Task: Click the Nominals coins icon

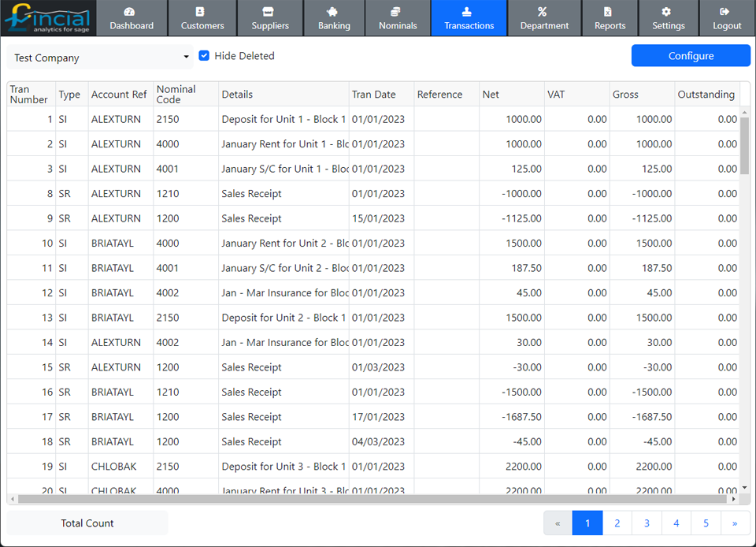Action: coord(395,12)
